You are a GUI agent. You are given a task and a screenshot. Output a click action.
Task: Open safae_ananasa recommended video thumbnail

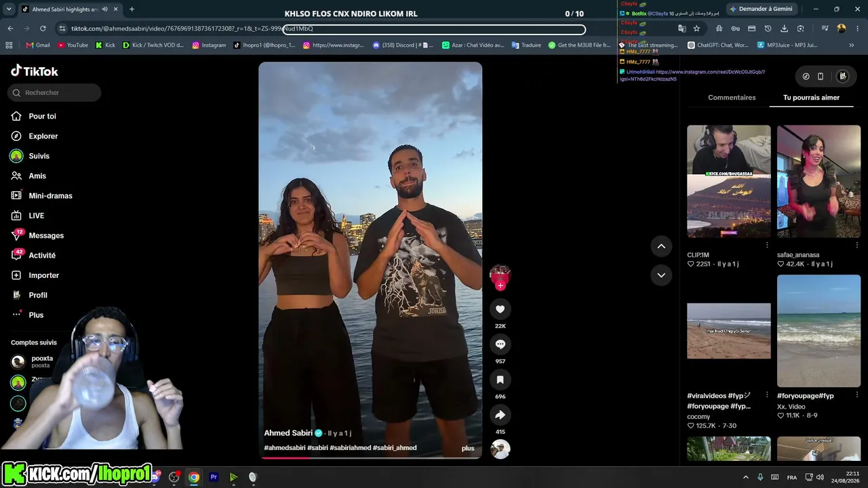click(x=818, y=181)
